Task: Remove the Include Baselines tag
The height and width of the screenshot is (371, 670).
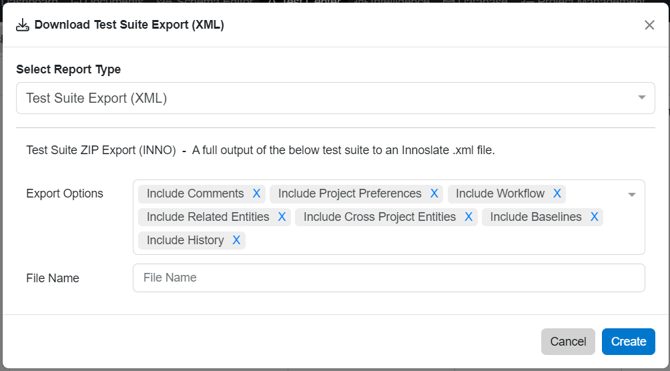Action: [594, 217]
